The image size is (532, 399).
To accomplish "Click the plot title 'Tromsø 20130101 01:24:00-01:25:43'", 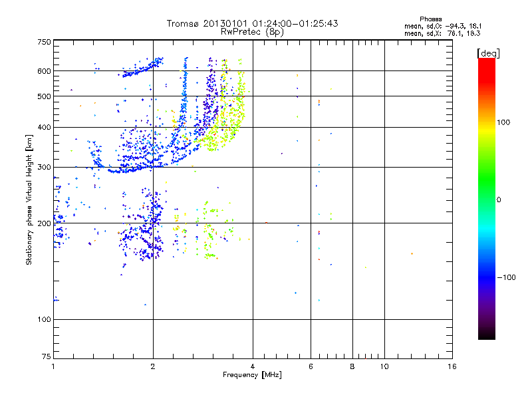I will pos(252,23).
